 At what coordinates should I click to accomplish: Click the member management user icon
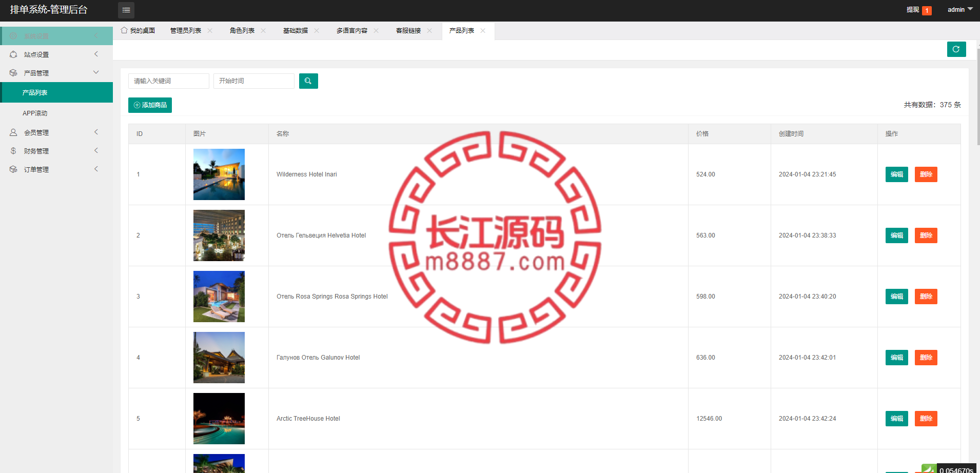pos(13,132)
